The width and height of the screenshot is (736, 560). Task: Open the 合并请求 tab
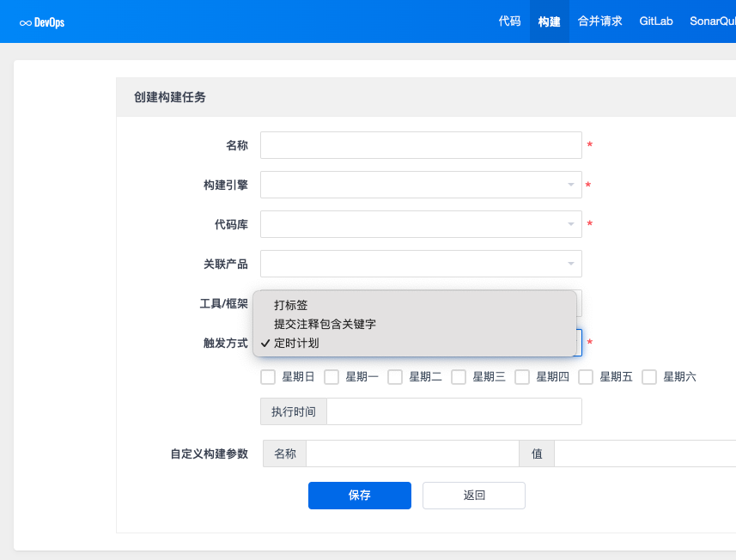pyautogui.click(x=599, y=21)
